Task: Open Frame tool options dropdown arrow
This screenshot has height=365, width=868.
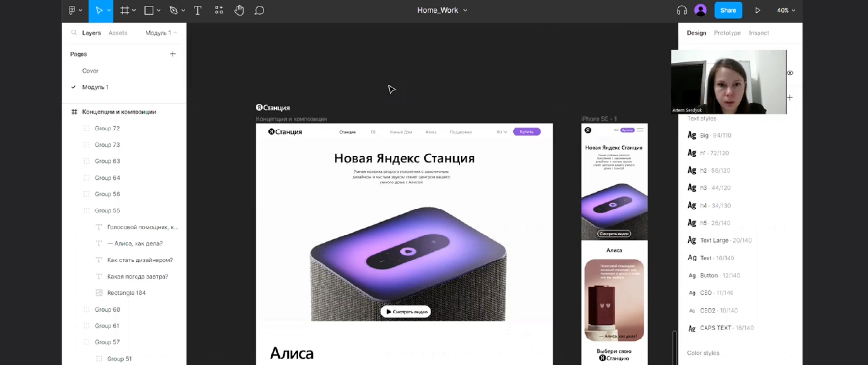Action: (134, 10)
